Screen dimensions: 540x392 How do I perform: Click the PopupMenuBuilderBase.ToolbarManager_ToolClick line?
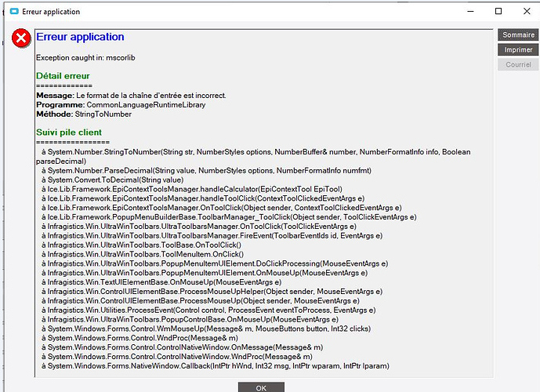[229, 217]
